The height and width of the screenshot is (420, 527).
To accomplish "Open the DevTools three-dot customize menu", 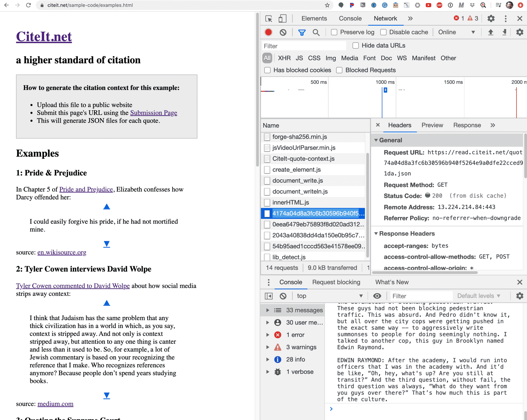I will [506, 19].
